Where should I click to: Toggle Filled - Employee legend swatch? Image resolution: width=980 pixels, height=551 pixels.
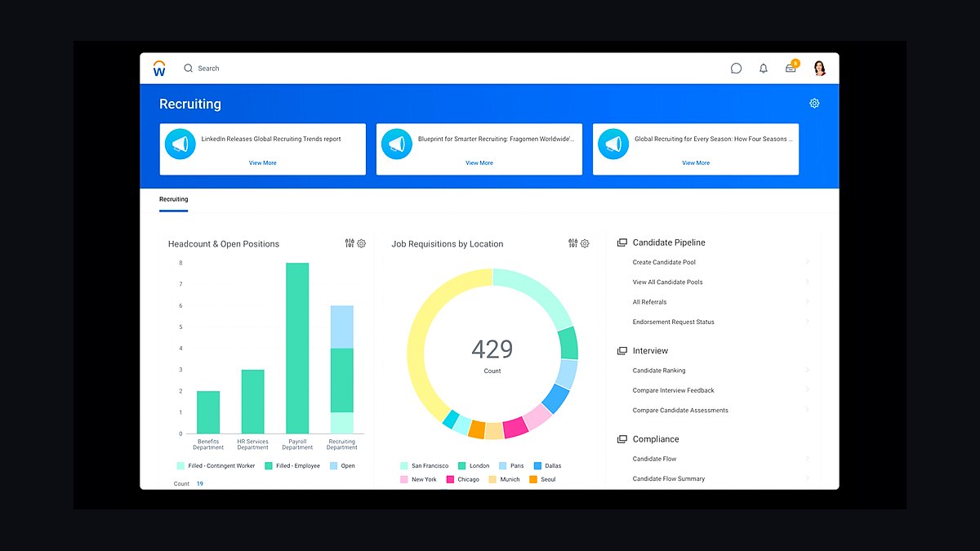coord(269,466)
